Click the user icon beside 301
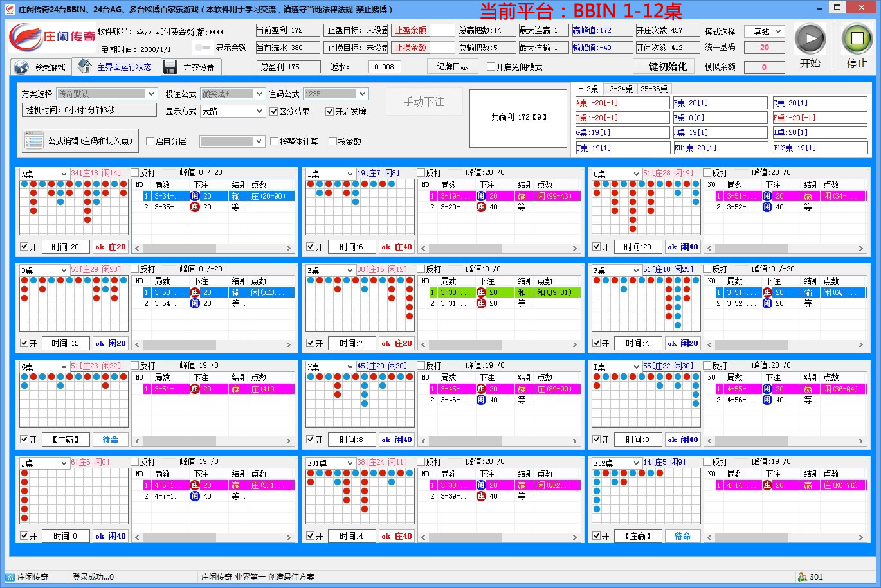Screen dimensions: 881x588 coord(802,576)
